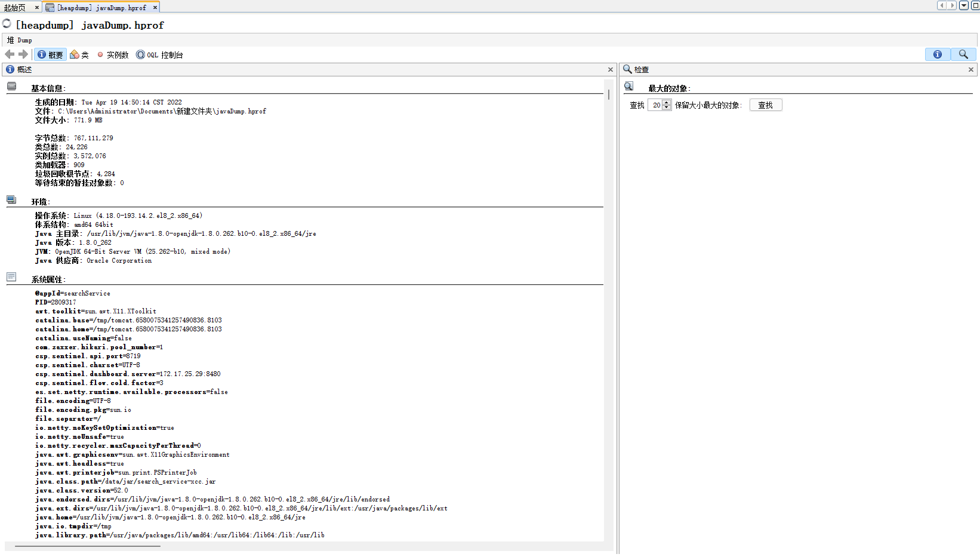Image resolution: width=980 pixels, height=557 pixels.
Task: Click the csp.sentinel.dashboard.server property line
Action: (128, 374)
